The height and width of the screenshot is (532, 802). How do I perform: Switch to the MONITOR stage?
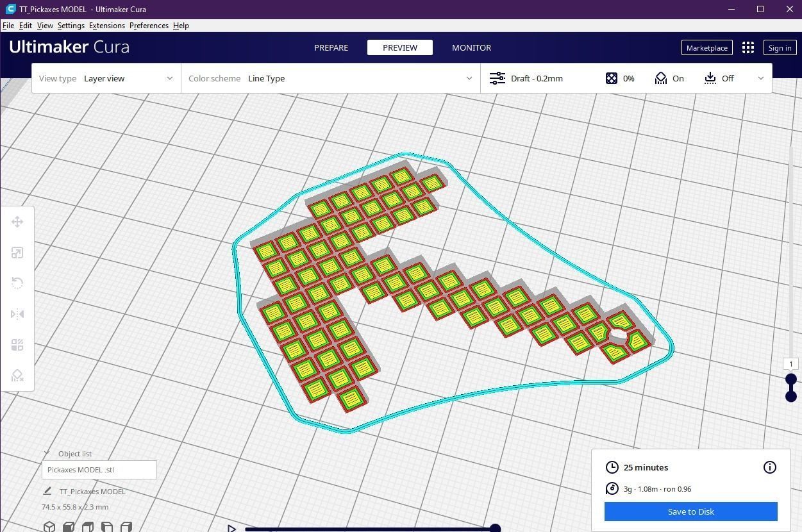pos(471,47)
